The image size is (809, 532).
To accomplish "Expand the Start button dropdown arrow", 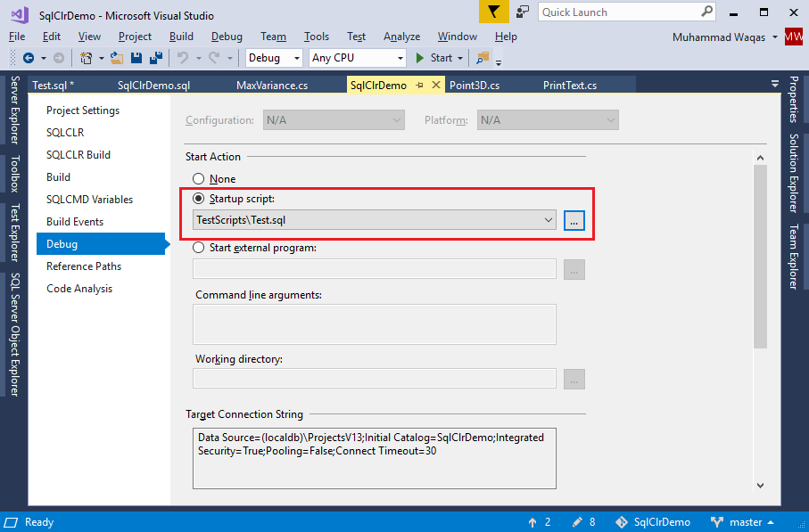I will coord(460,58).
